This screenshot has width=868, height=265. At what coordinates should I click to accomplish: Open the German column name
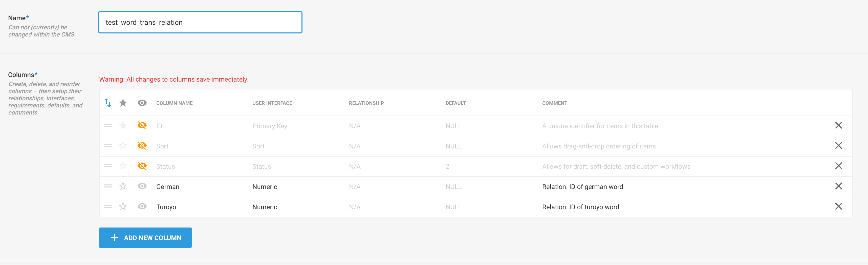pyautogui.click(x=168, y=187)
